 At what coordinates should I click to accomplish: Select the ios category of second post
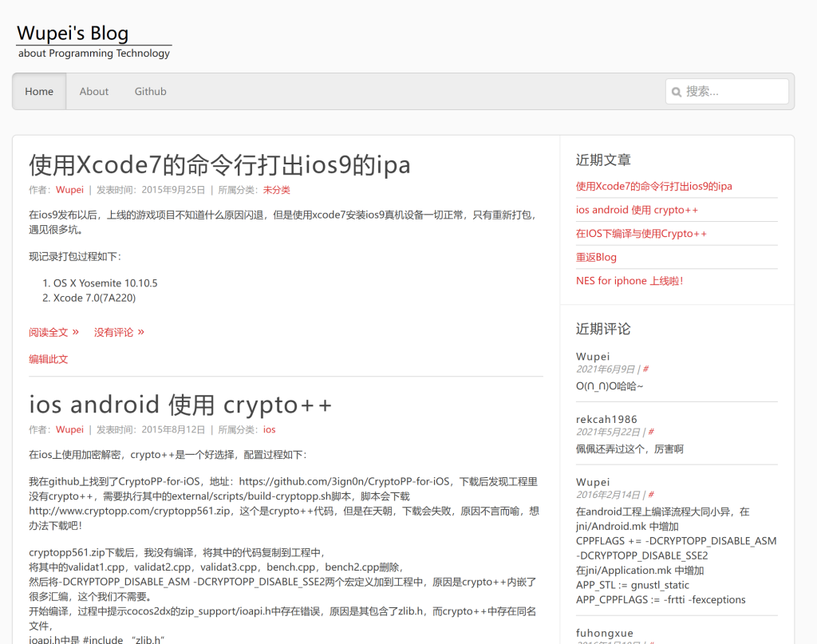tap(269, 429)
